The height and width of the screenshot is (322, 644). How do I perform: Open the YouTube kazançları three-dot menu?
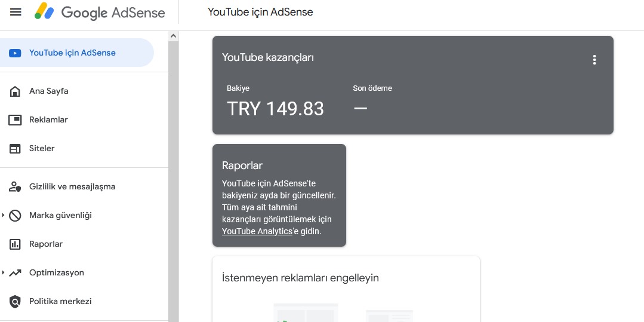tap(594, 60)
